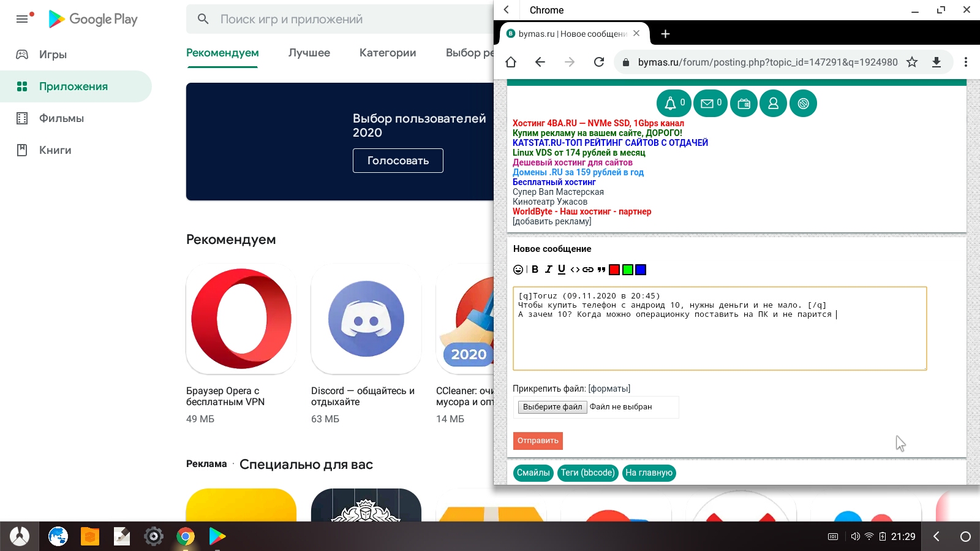The height and width of the screenshot is (551, 980).
Task: Open Settings gear from the taskbar
Action: coord(154,537)
